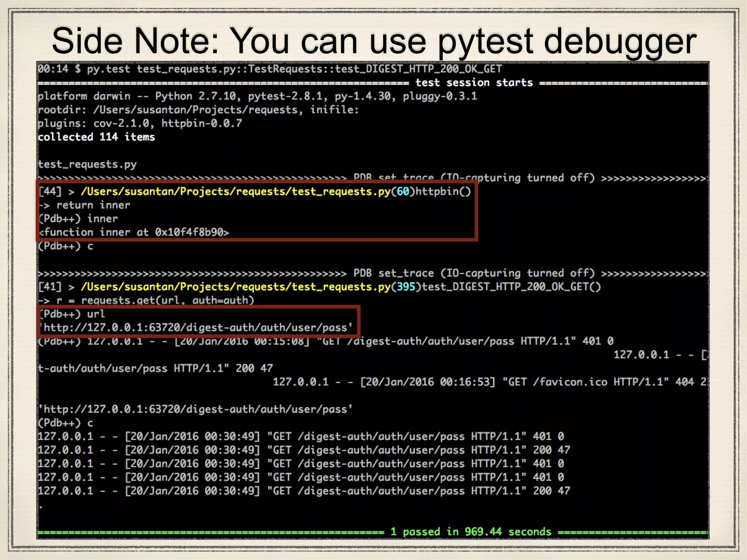The image size is (747, 560).
Task: Click the line number 60 in cyan
Action: [403, 191]
